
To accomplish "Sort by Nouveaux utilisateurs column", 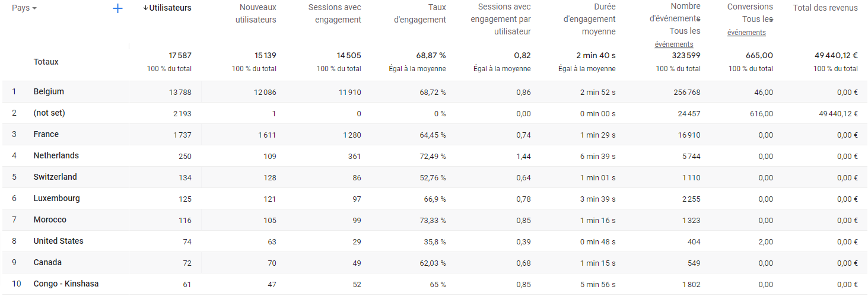I will [257, 13].
